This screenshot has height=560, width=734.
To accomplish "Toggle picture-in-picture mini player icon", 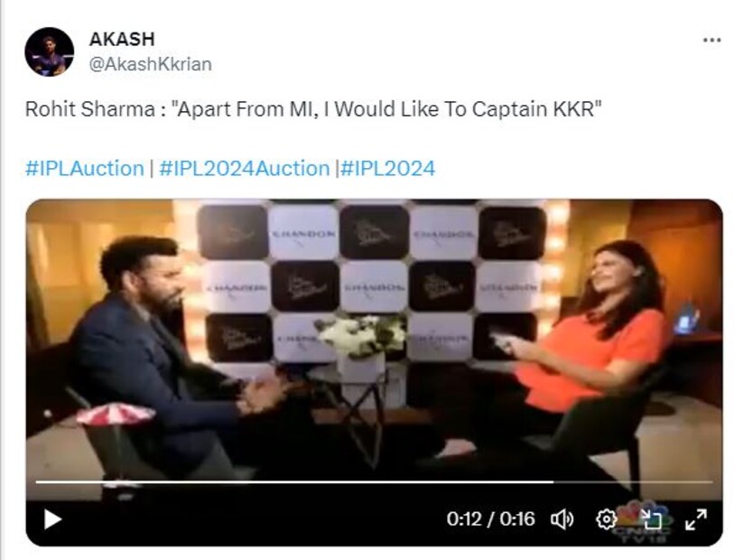I will point(651,519).
